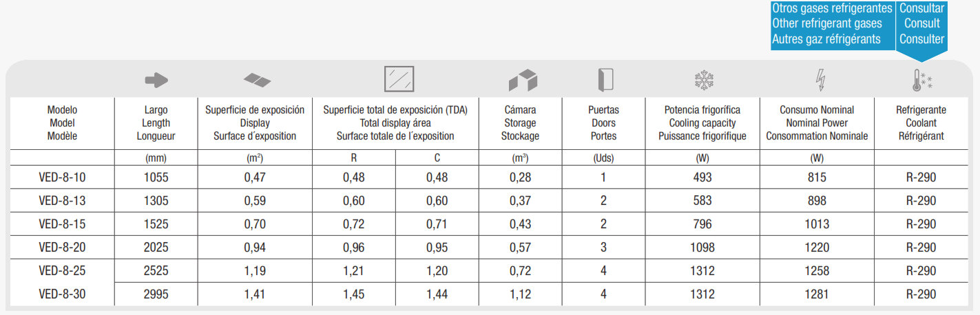Click the Nominal Power column header

[x=817, y=122]
